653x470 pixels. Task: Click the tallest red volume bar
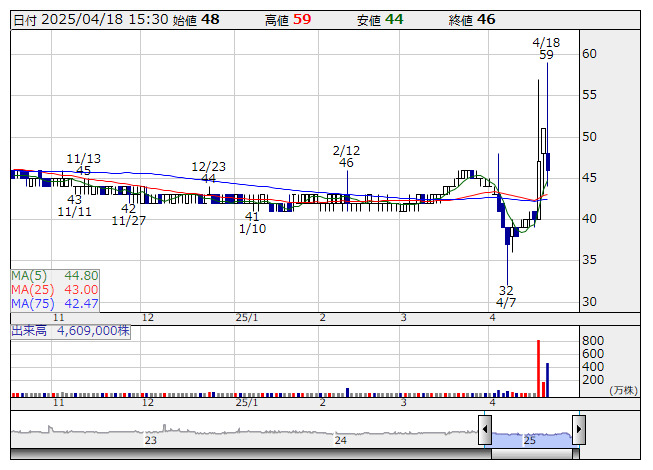[x=538, y=368]
